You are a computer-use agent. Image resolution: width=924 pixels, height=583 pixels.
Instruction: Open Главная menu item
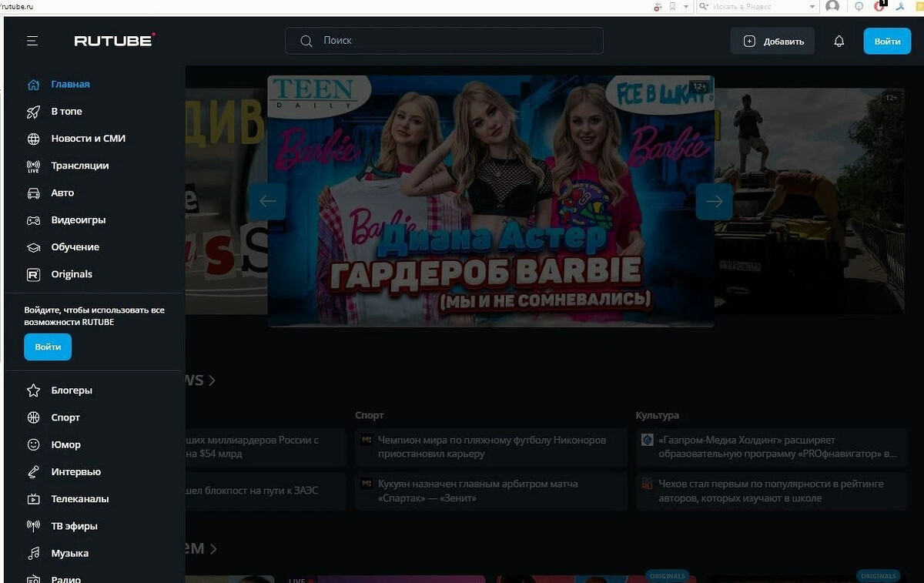[x=71, y=84]
